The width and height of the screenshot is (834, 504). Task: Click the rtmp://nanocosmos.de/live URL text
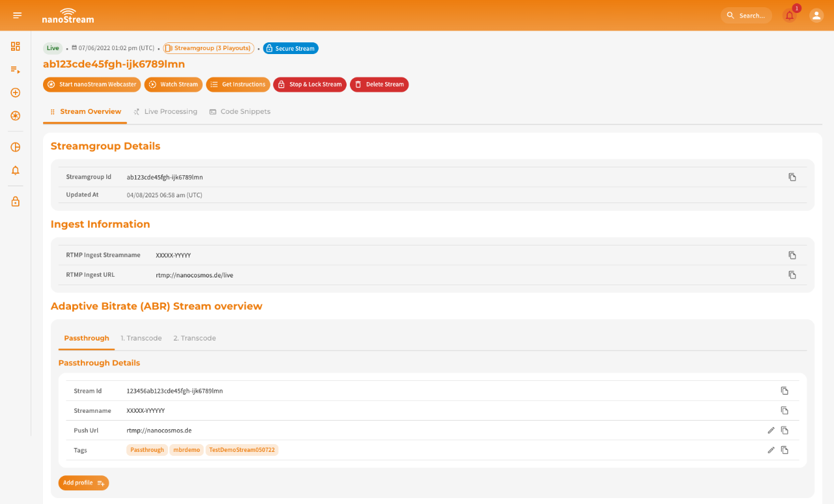coord(194,275)
